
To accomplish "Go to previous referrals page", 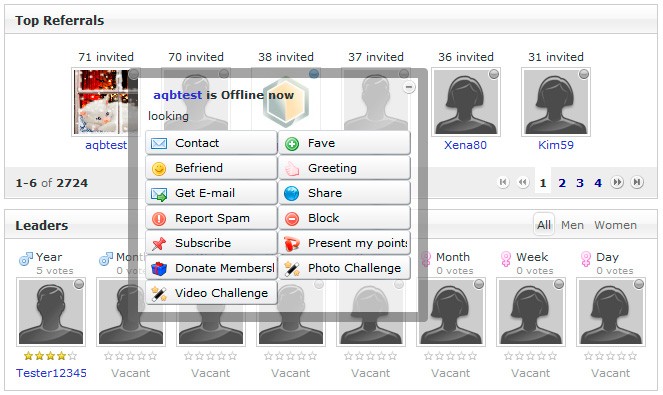I will click(523, 182).
